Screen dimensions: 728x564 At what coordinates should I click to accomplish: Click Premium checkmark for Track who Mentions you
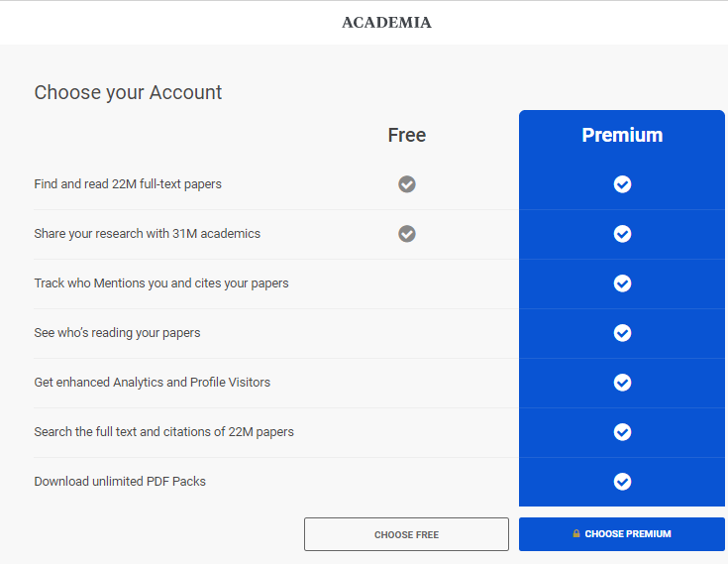(622, 283)
